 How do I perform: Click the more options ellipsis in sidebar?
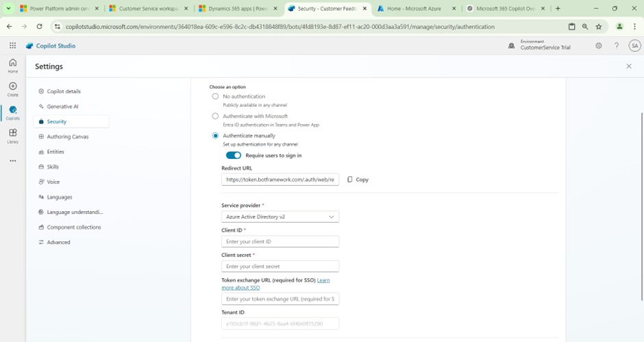(12, 161)
